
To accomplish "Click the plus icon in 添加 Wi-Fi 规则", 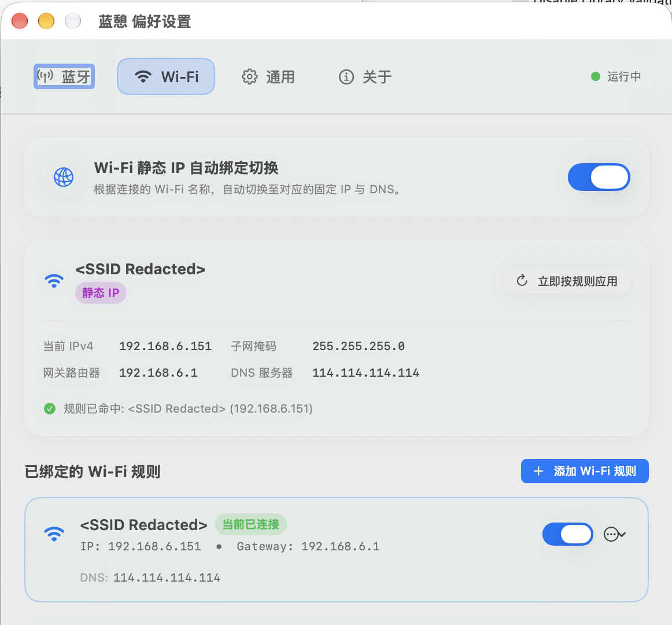I will pos(538,471).
